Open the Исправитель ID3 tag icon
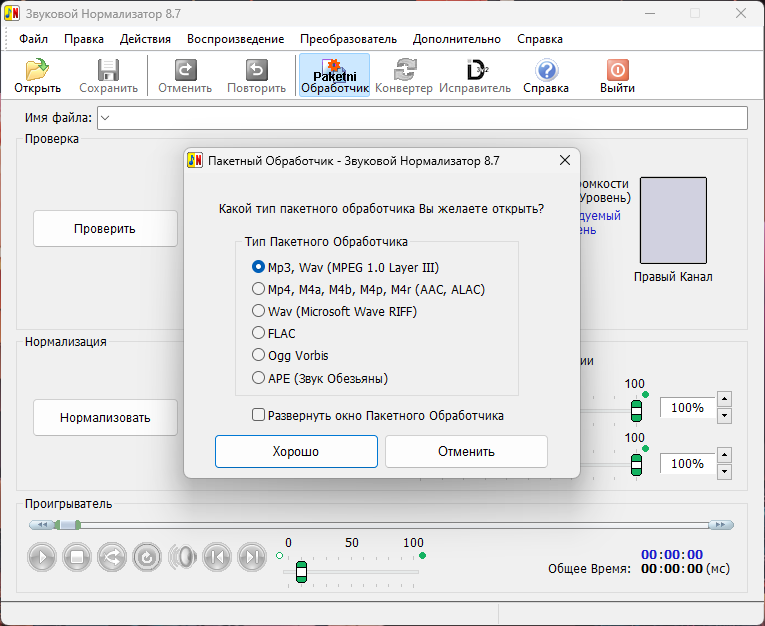Image resolution: width=765 pixels, height=626 pixels. pos(476,70)
